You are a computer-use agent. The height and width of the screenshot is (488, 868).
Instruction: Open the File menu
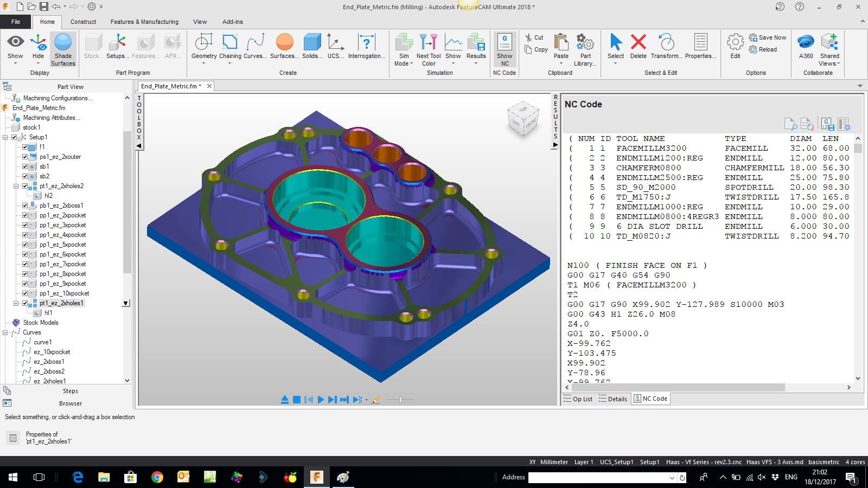[16, 22]
